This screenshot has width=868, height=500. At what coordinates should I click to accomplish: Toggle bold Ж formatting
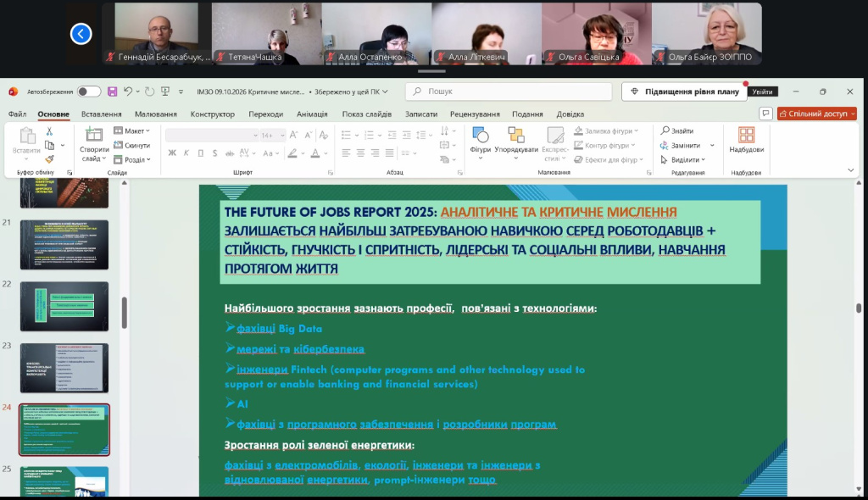pyautogui.click(x=172, y=153)
